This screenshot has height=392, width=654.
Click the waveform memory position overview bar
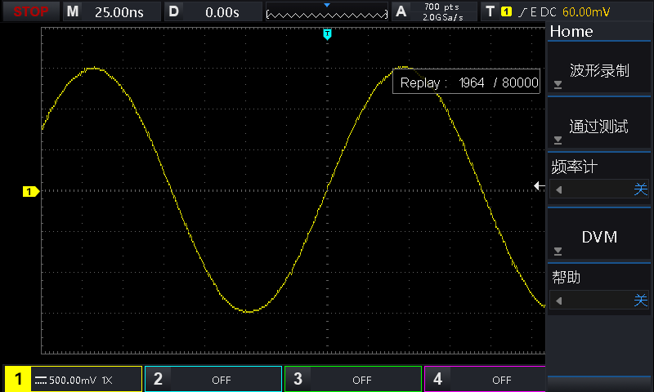327,15
